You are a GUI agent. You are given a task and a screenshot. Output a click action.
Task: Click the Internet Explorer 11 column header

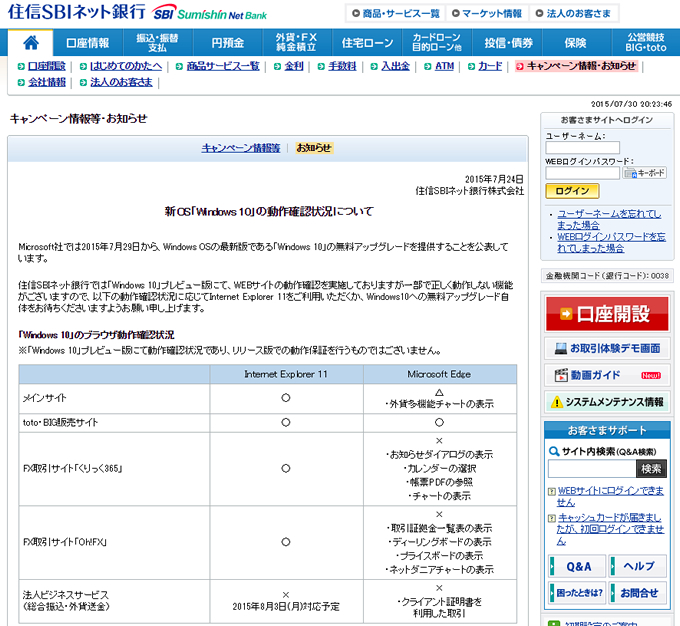286,374
